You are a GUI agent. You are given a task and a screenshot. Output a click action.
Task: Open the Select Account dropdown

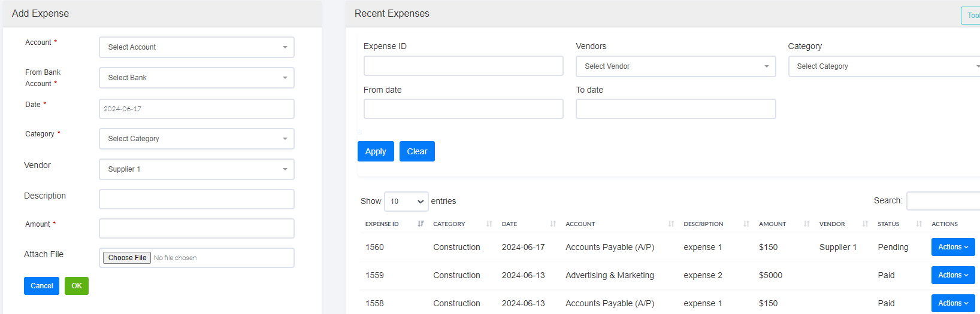click(196, 47)
